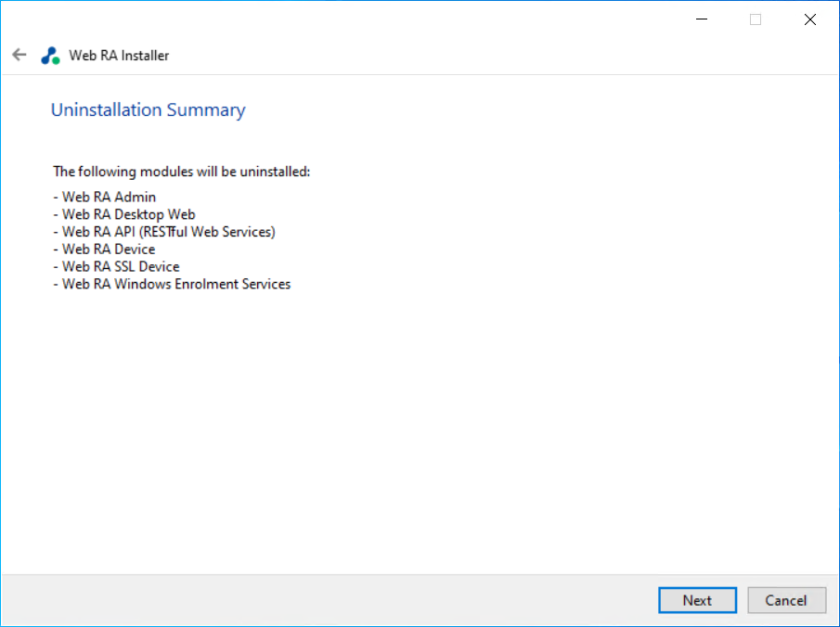Select the Uninstallation Summary heading
Viewport: 840px width, 627px height.
[149, 109]
